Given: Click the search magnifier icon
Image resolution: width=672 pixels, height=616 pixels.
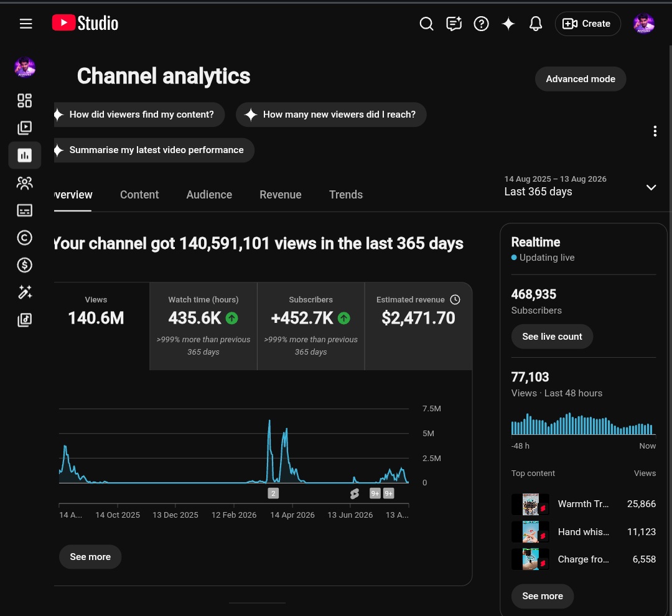Looking at the screenshot, I should tap(426, 24).
